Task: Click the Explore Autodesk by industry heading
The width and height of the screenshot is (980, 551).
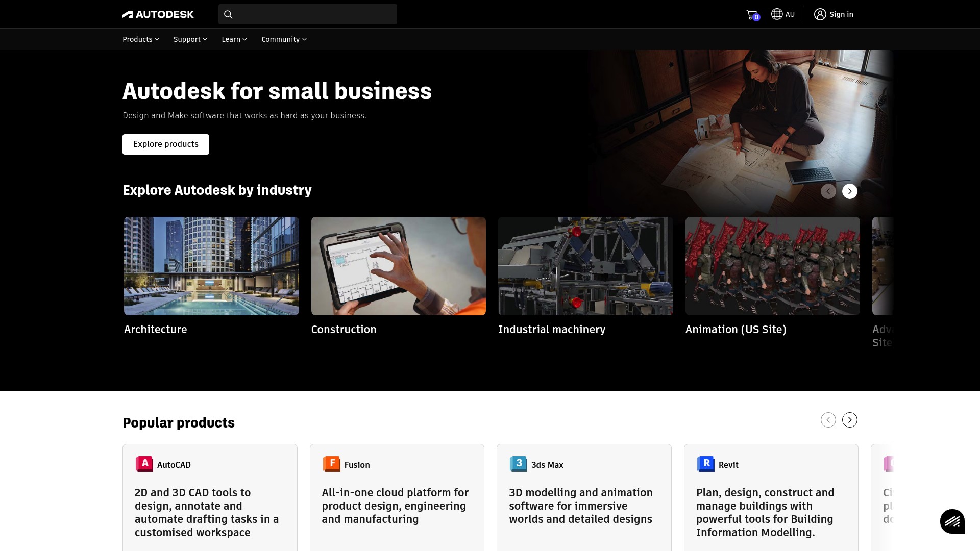Action: (x=217, y=190)
